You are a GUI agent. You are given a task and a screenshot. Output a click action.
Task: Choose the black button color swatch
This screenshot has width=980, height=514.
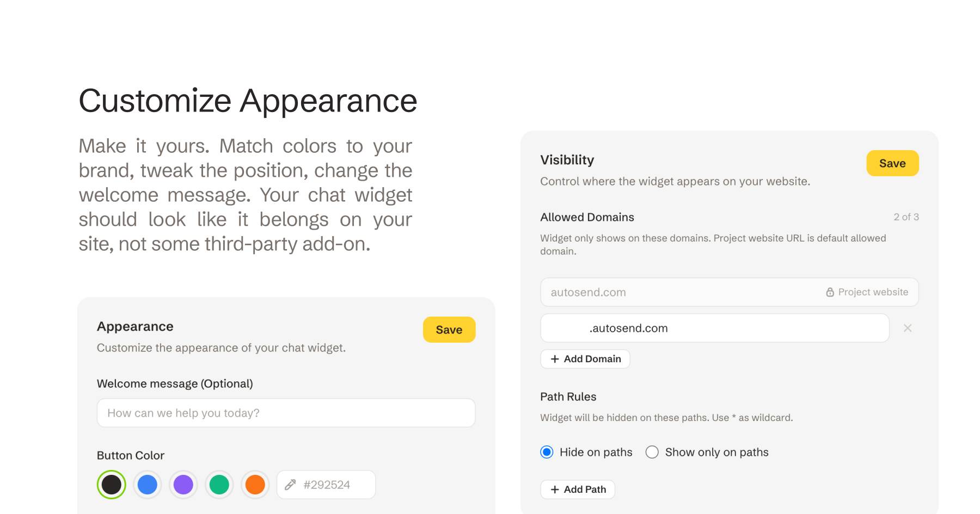[112, 485]
